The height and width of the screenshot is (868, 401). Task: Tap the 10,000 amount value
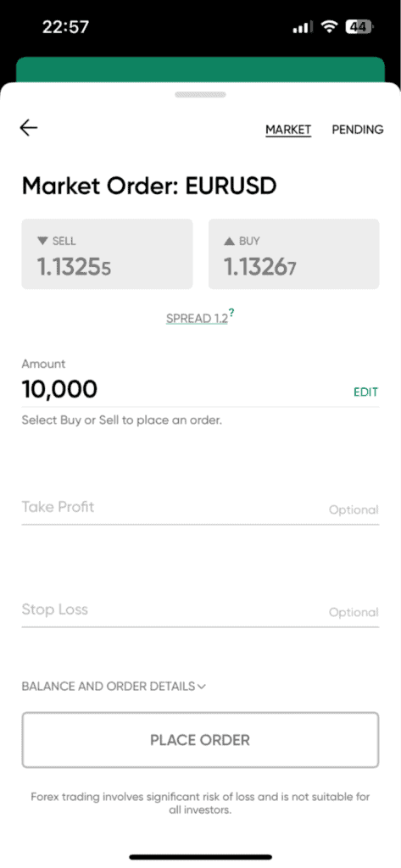[x=59, y=390]
